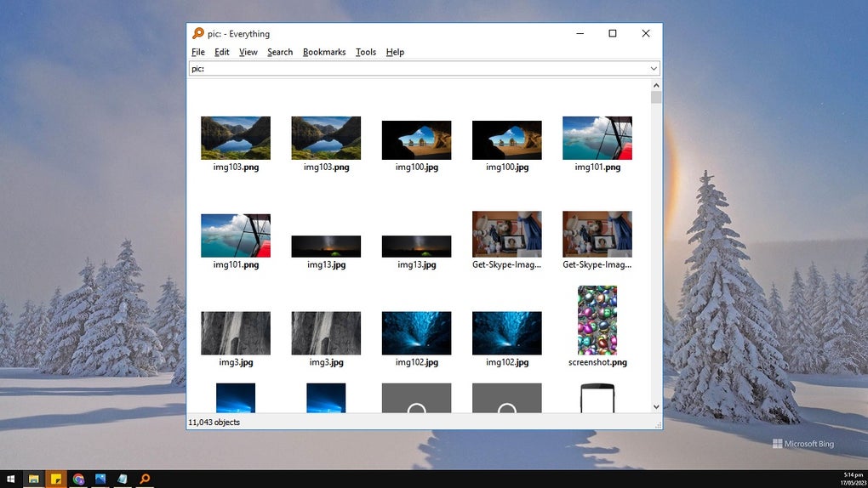Select img100.jpg cave thumbnail next to img101.png
This screenshot has width=868, height=488.
(x=506, y=140)
